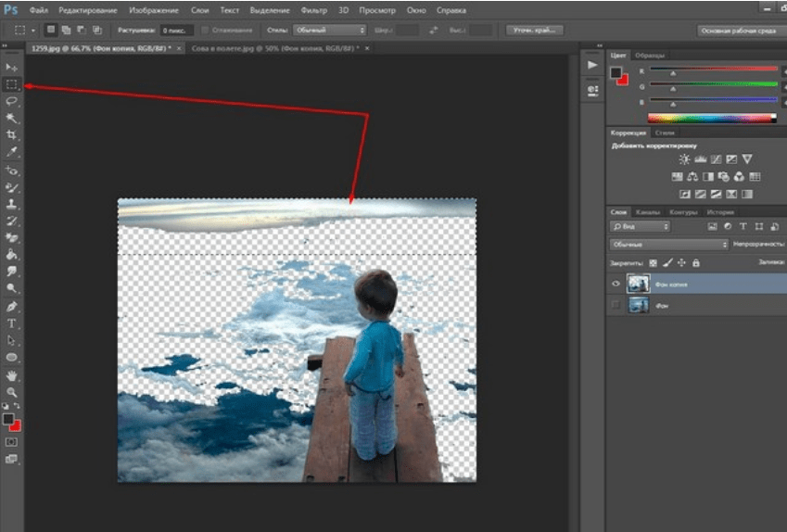Click the Brightness/Contrast adjustment icon

coord(684,159)
